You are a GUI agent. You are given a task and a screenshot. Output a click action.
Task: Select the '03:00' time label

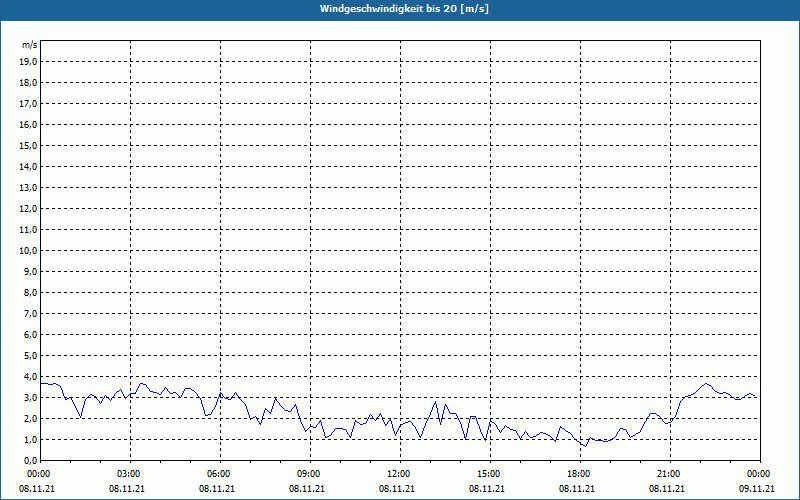[129, 474]
